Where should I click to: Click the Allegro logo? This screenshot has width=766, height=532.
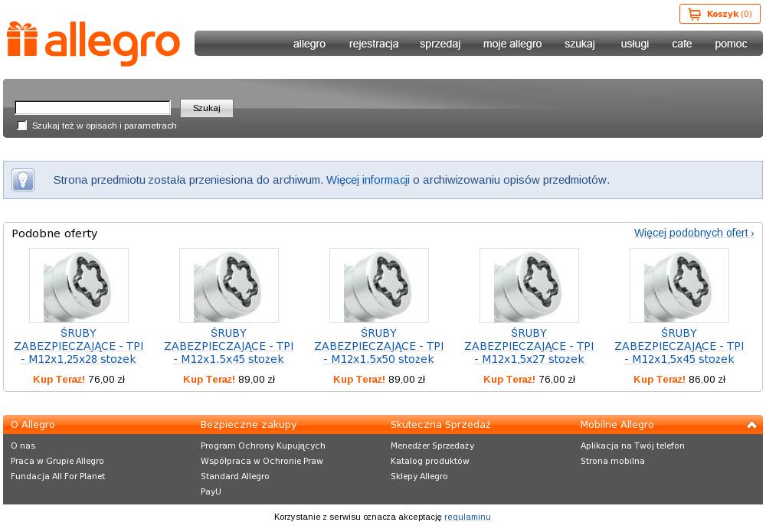[93, 43]
